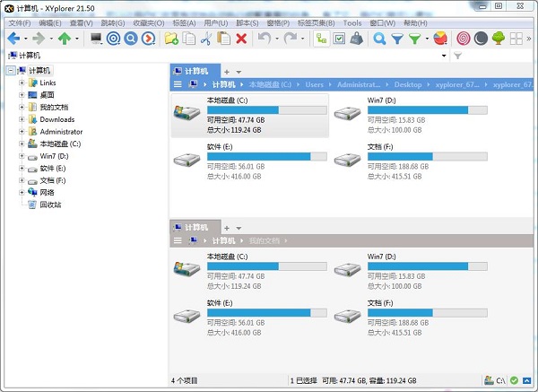Open the Tools menu
The height and width of the screenshot is (392, 538).
pyautogui.click(x=352, y=23)
